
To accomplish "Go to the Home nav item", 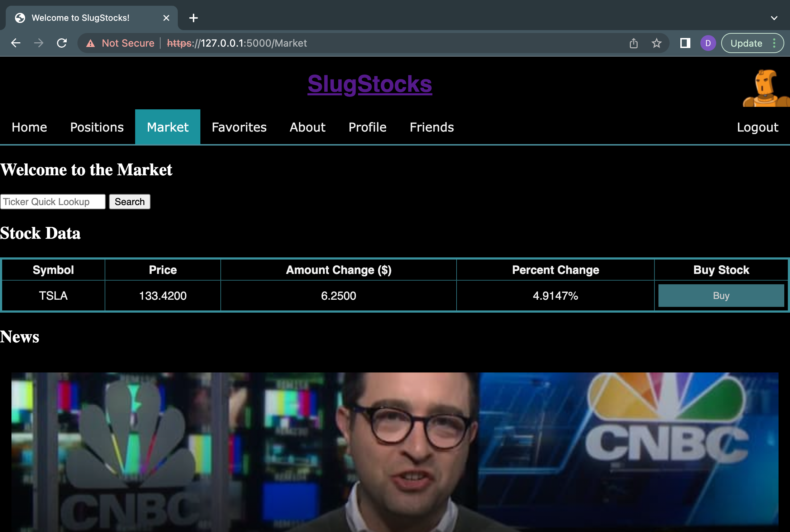I will click(x=29, y=127).
